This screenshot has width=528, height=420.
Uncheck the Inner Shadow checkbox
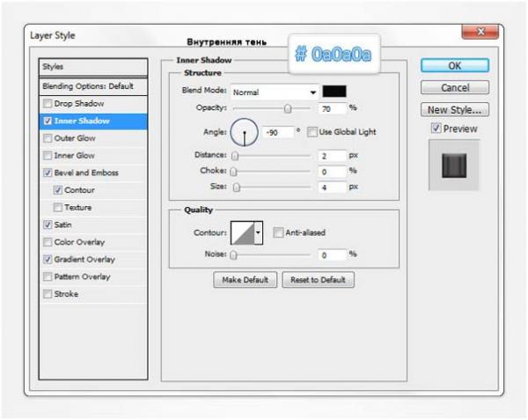pos(48,121)
